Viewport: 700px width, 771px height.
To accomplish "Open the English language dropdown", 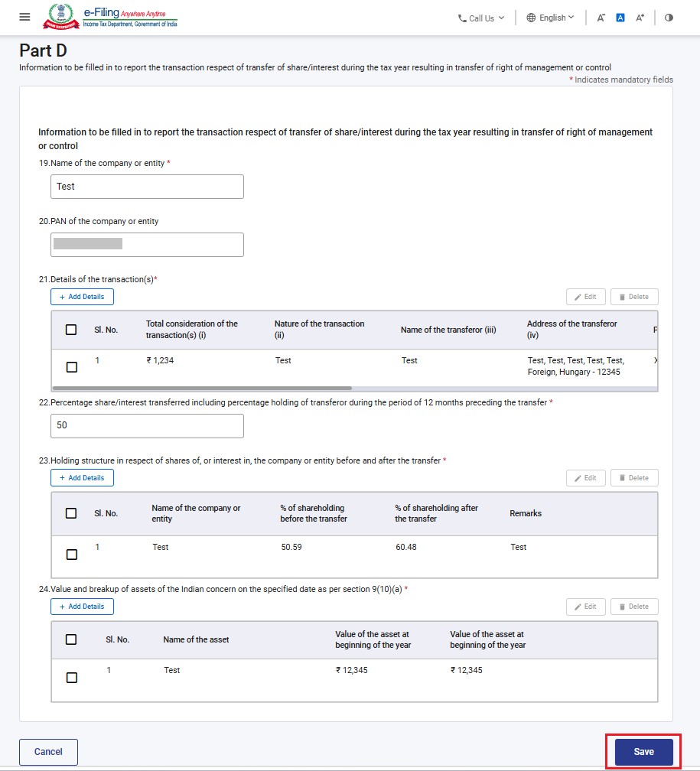I will tap(551, 18).
